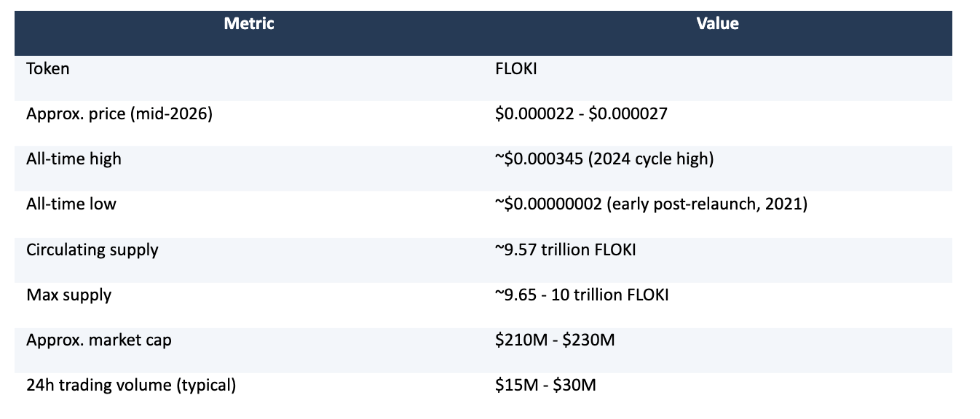The width and height of the screenshot is (980, 419).
Task: Click the ~9.65 - 10 trillion FLOKI value
Action: click(582, 295)
